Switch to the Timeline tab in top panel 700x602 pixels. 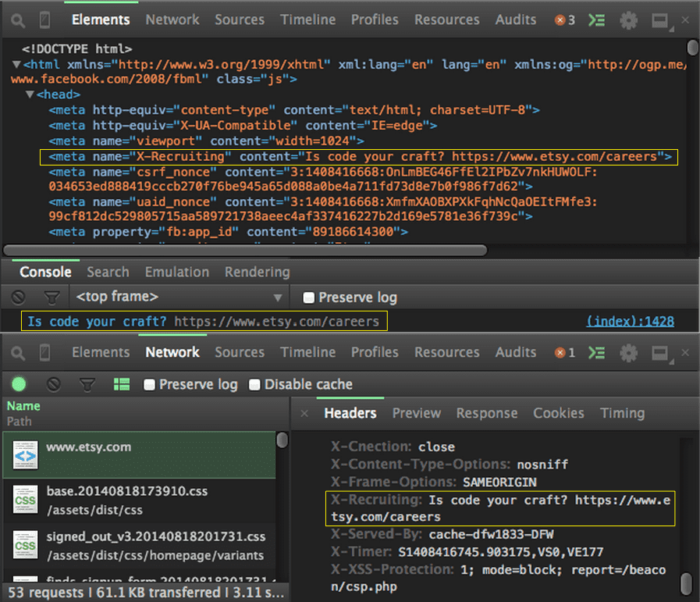point(307,20)
